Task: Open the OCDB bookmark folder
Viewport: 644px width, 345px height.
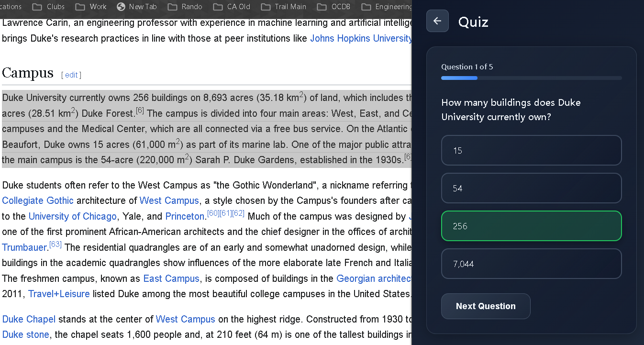Action: point(334,7)
